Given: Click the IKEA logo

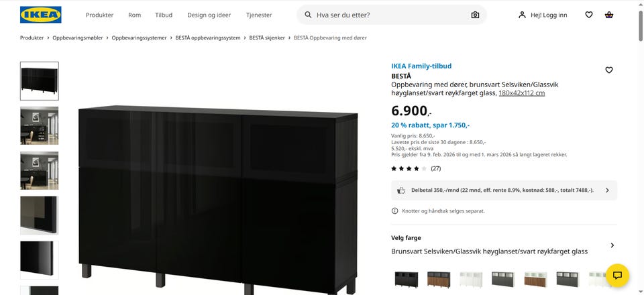Looking at the screenshot, I should pos(41,15).
